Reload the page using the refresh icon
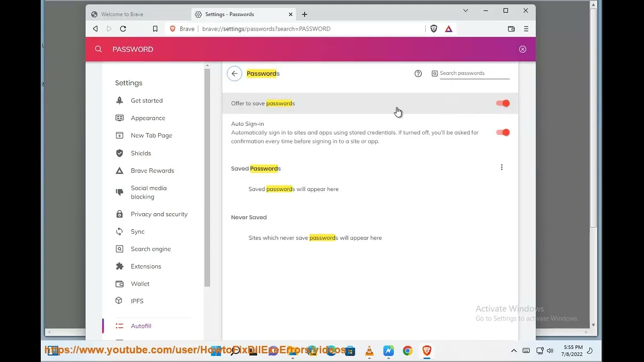Screen dimensions: 644x362 pyautogui.click(x=123, y=29)
